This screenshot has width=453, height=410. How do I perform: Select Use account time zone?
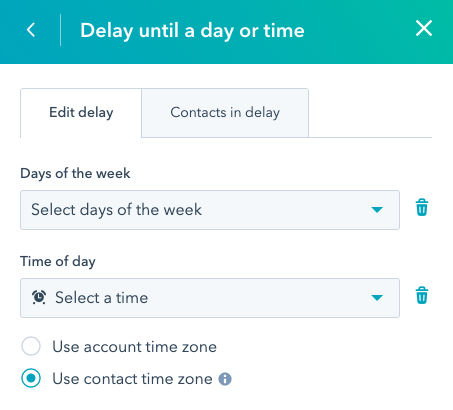point(31,346)
